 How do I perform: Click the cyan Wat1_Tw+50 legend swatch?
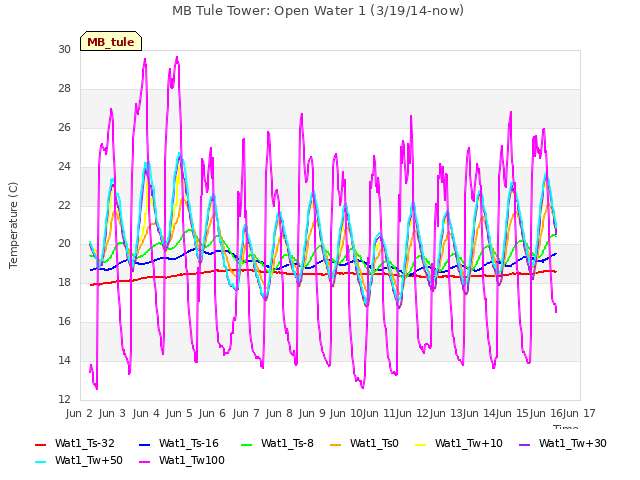40,462
